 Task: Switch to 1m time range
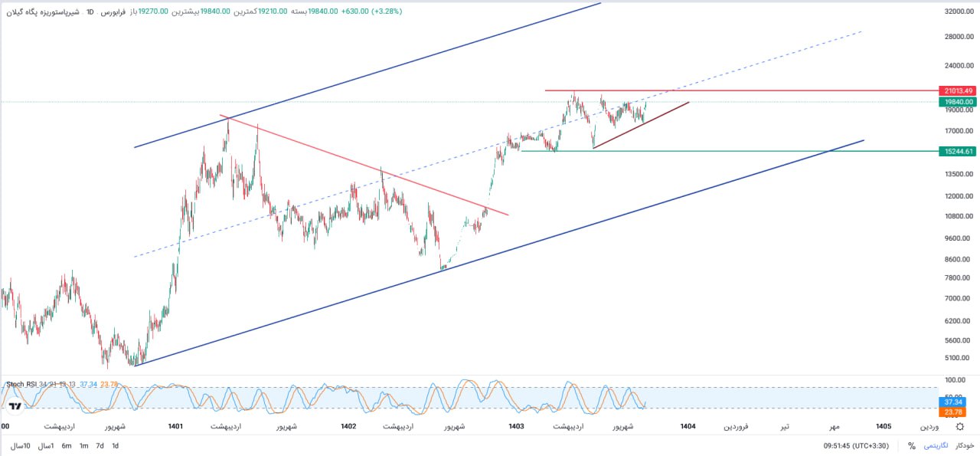[x=83, y=445]
